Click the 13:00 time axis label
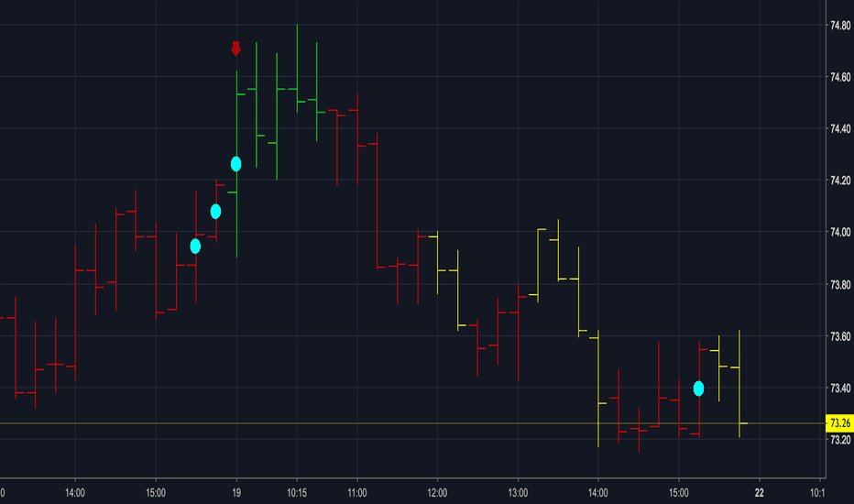854x504 pixels. tap(518, 493)
